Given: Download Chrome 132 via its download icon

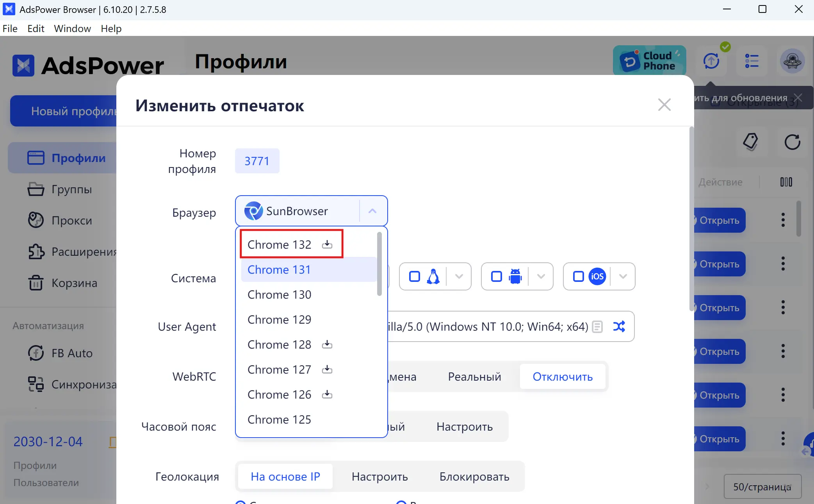Looking at the screenshot, I should tap(327, 245).
